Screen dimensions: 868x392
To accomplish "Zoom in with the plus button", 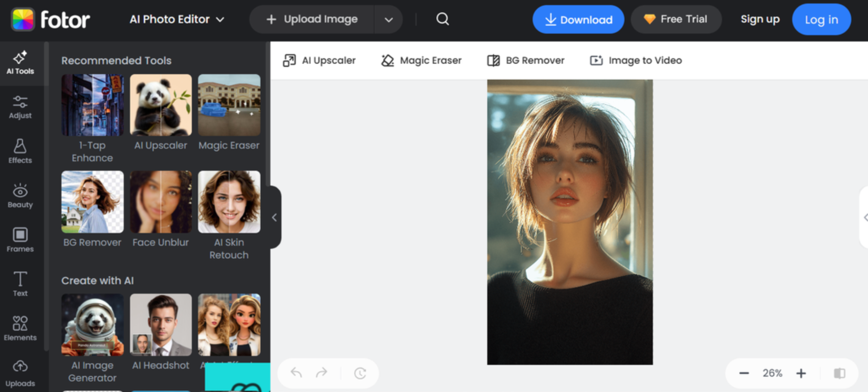I will pos(801,373).
